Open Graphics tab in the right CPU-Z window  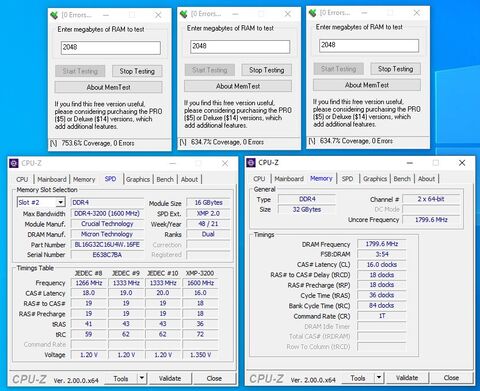tap(375, 179)
